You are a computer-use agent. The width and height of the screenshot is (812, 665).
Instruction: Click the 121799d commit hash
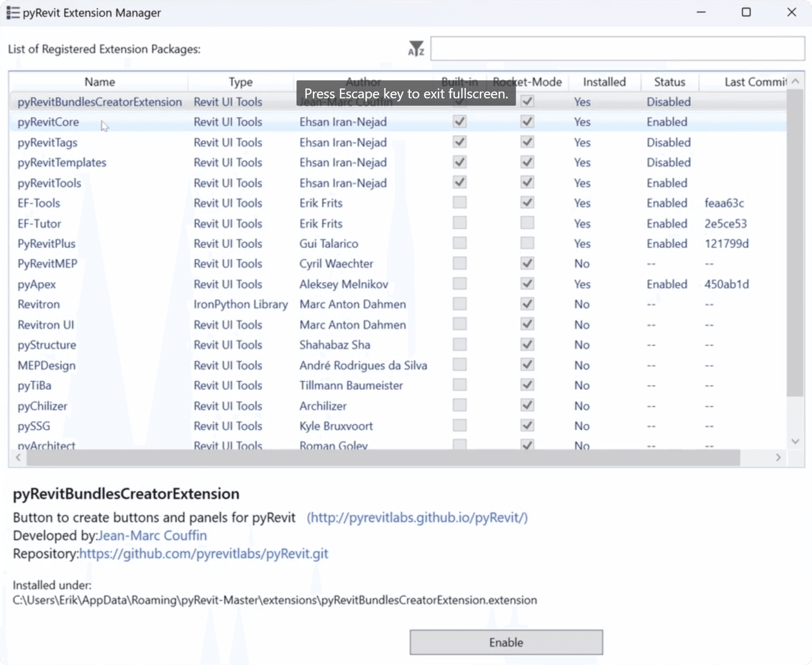727,244
